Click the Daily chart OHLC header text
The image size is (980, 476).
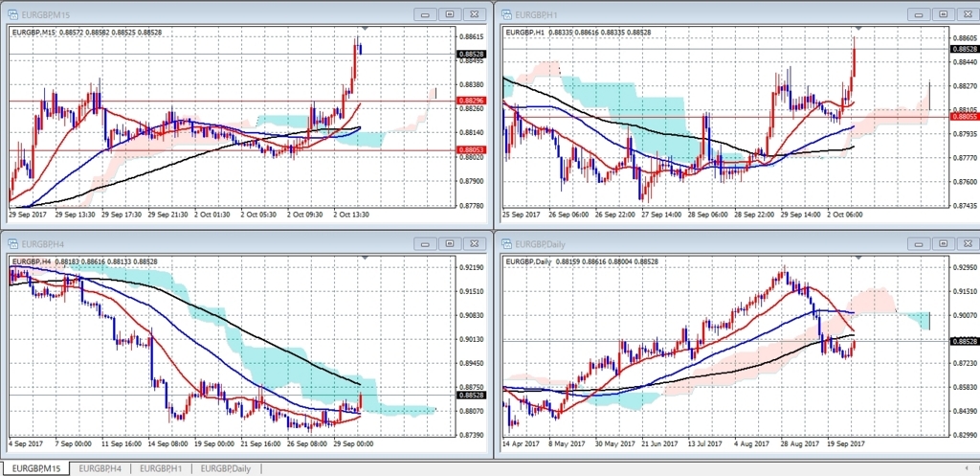click(x=584, y=261)
